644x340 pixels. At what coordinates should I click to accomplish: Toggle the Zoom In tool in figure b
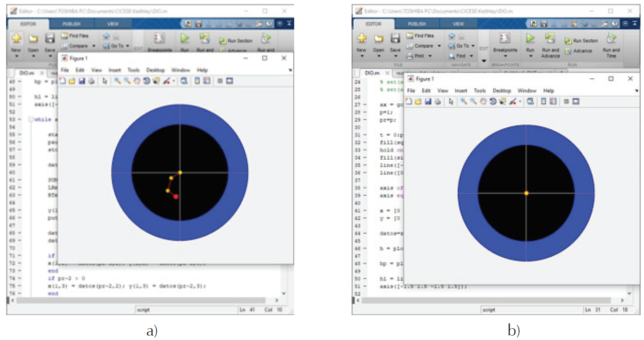(463, 102)
